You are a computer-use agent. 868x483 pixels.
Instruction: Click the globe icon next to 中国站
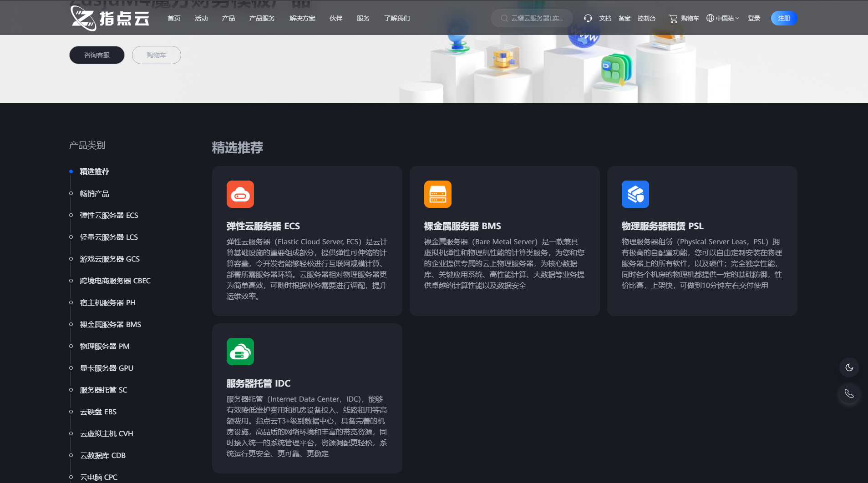tap(710, 18)
